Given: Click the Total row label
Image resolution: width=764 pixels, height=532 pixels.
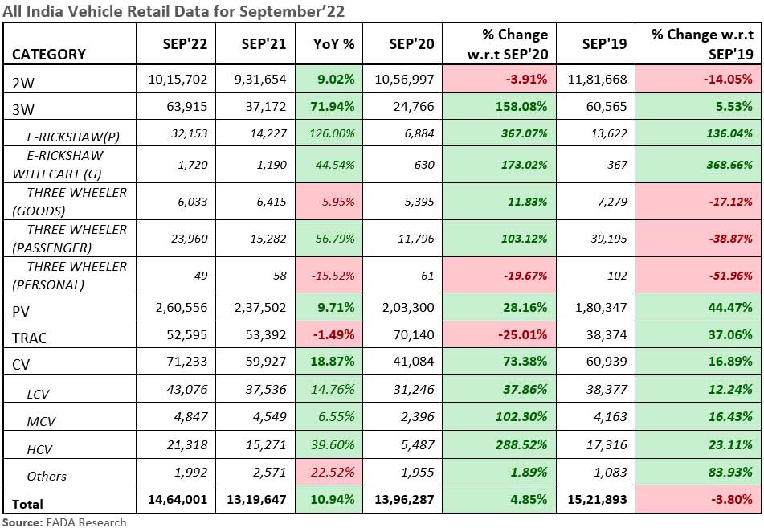Looking at the screenshot, I should click(28, 504).
